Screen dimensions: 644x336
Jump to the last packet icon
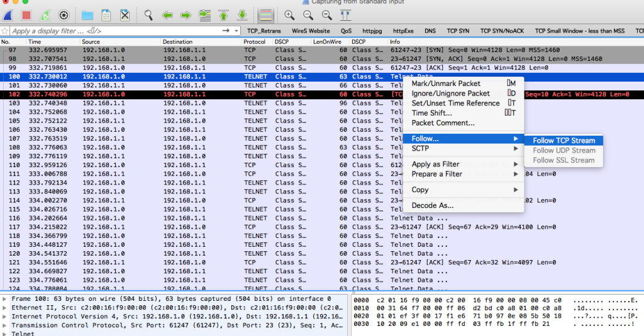click(x=242, y=16)
